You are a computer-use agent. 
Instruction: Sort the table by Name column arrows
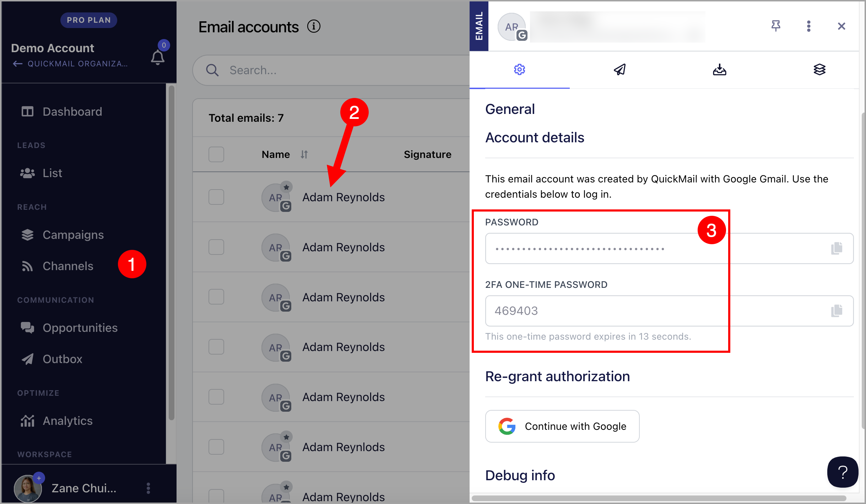tap(304, 154)
